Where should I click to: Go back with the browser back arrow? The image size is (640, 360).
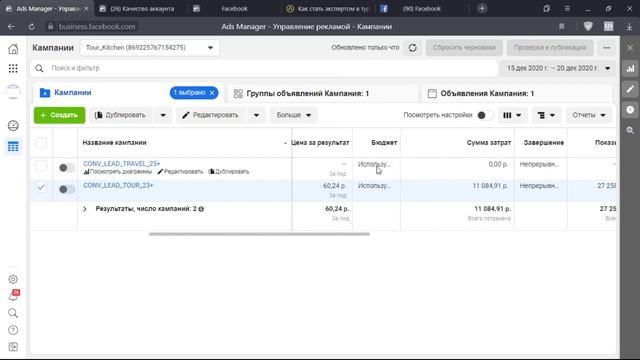(11, 27)
